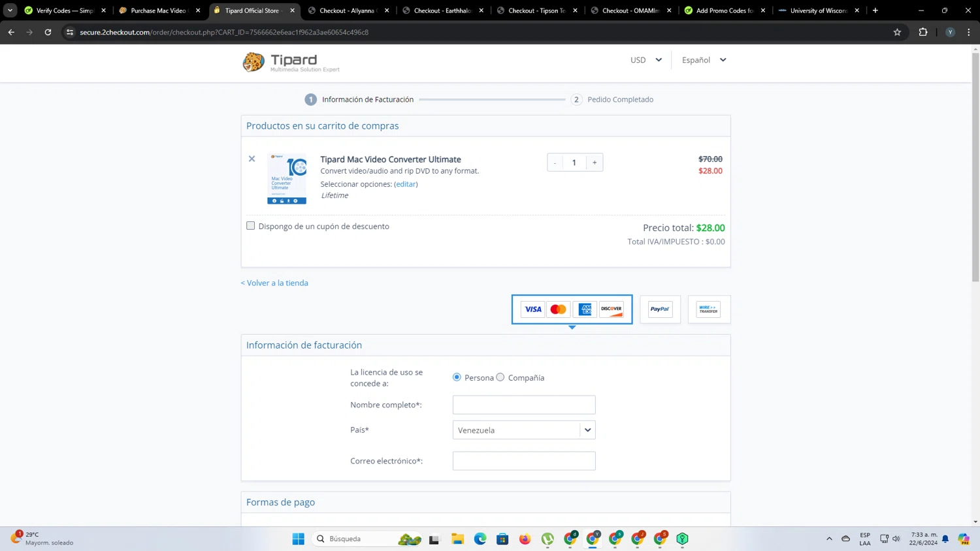Go forward in browser history
This screenshot has width=980, height=551.
29,32
